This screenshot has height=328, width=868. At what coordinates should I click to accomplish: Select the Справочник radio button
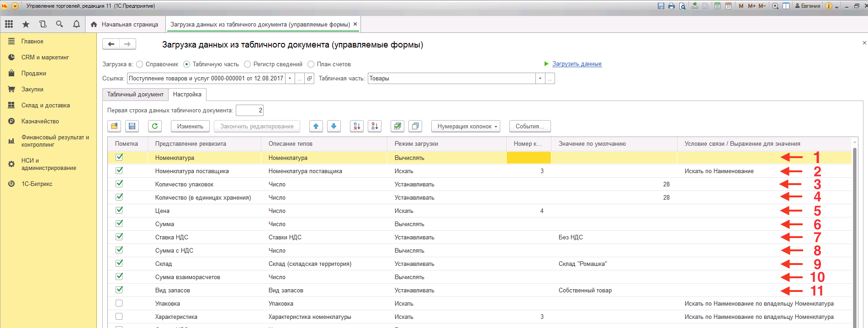click(x=140, y=64)
